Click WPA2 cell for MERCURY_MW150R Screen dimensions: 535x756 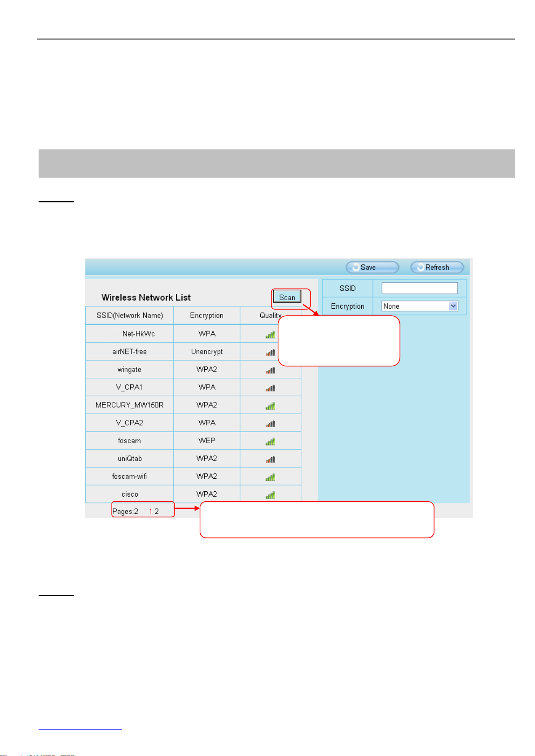[x=207, y=405]
